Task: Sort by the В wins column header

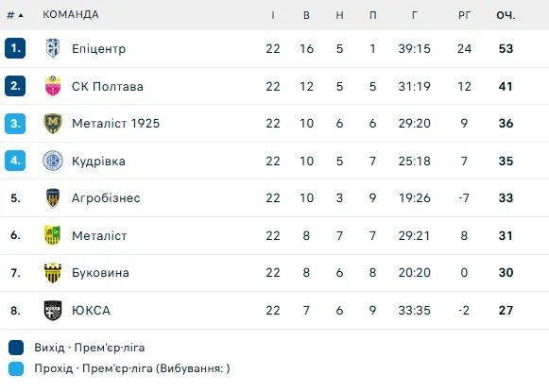Action: pyautogui.click(x=306, y=15)
